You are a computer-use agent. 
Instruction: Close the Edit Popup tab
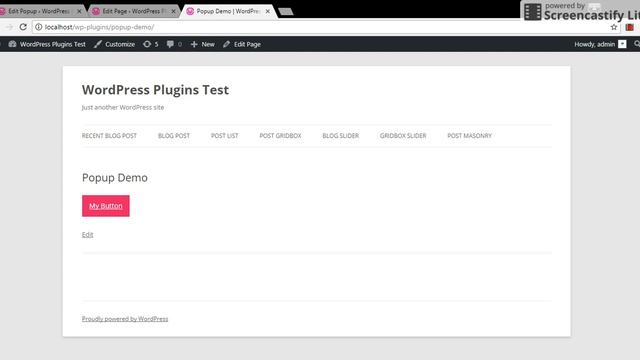[79, 11]
